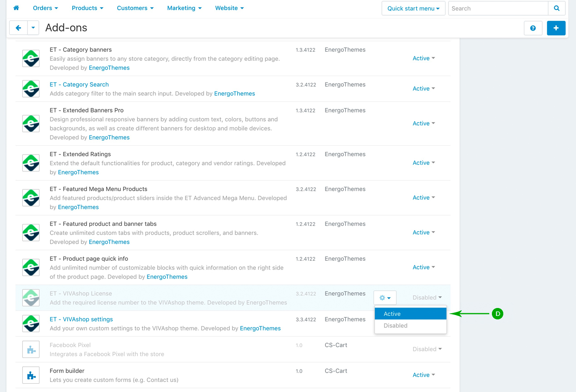Viewport: 576px width, 392px height.
Task: Open the Products menu
Action: click(88, 8)
